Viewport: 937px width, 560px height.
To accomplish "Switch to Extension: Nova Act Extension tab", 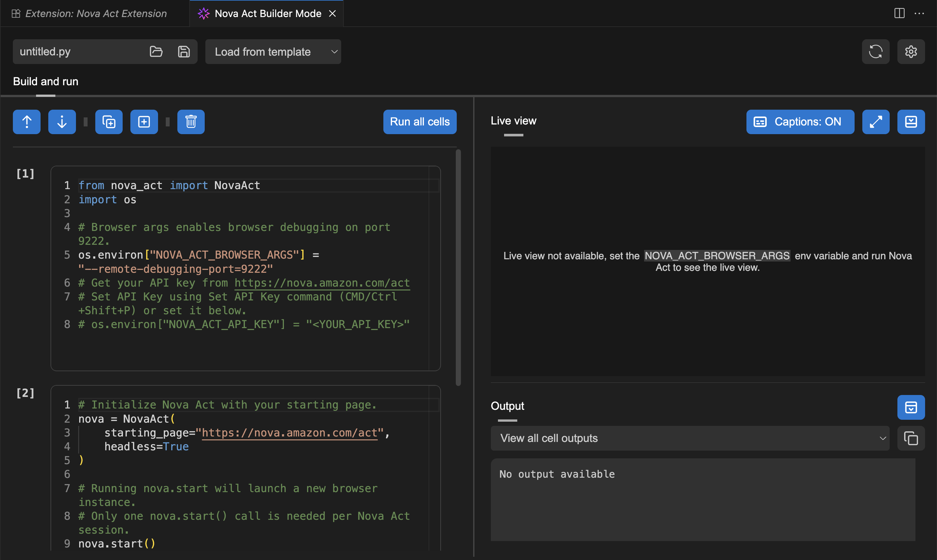I will 95,14.
